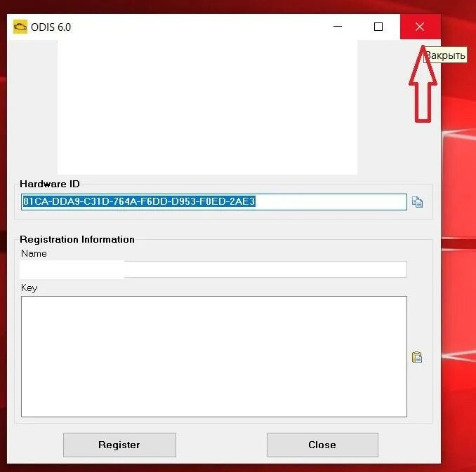Copy the Hardware ID to clipboard

[417, 202]
